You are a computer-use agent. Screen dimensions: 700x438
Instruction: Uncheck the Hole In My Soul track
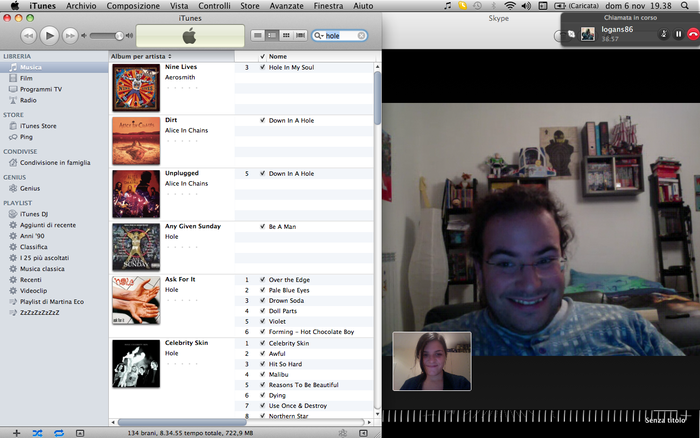click(262, 67)
